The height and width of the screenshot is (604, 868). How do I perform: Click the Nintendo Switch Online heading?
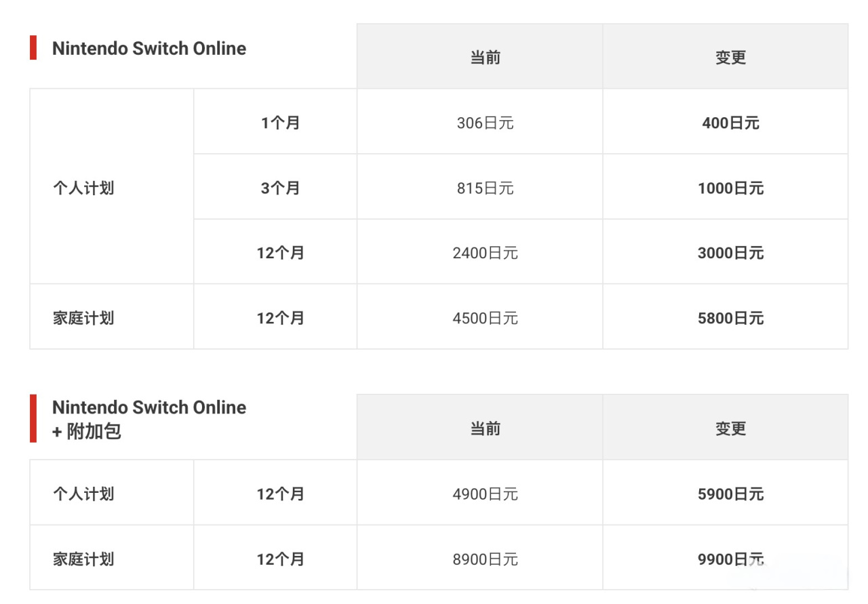[x=149, y=49]
